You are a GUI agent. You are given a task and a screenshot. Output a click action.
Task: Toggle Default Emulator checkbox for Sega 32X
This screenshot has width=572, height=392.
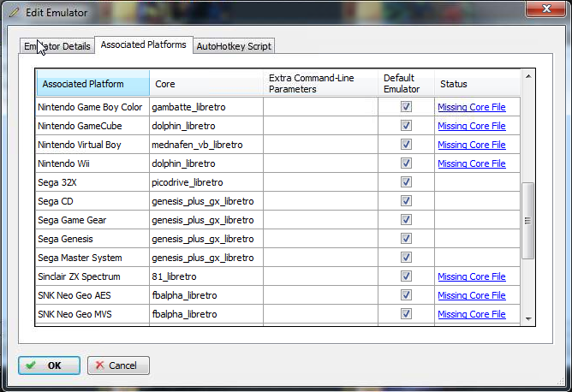(406, 182)
